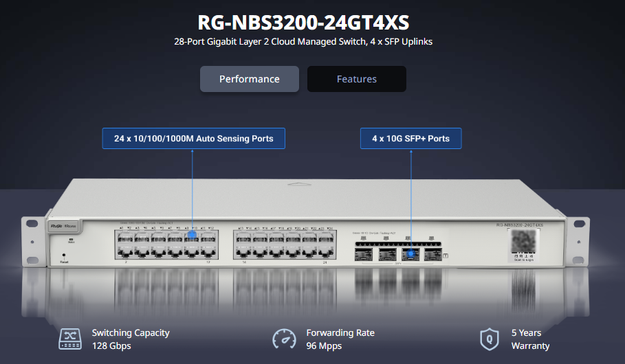The width and height of the screenshot is (625, 364).
Task: Click the 96 Mpps value
Action: pos(324,345)
